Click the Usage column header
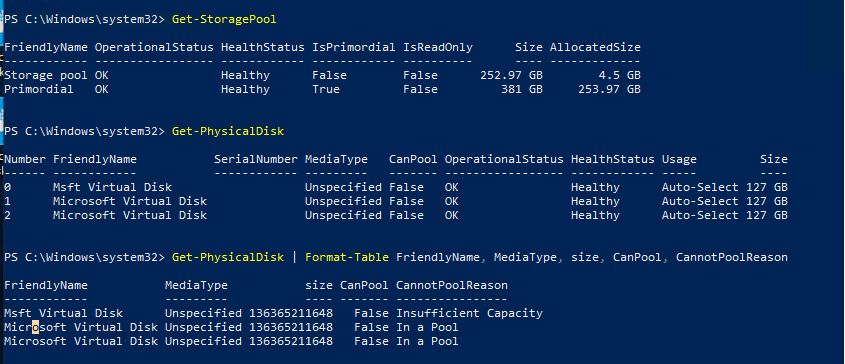Screen dimensions: 845x364 (x=679, y=159)
